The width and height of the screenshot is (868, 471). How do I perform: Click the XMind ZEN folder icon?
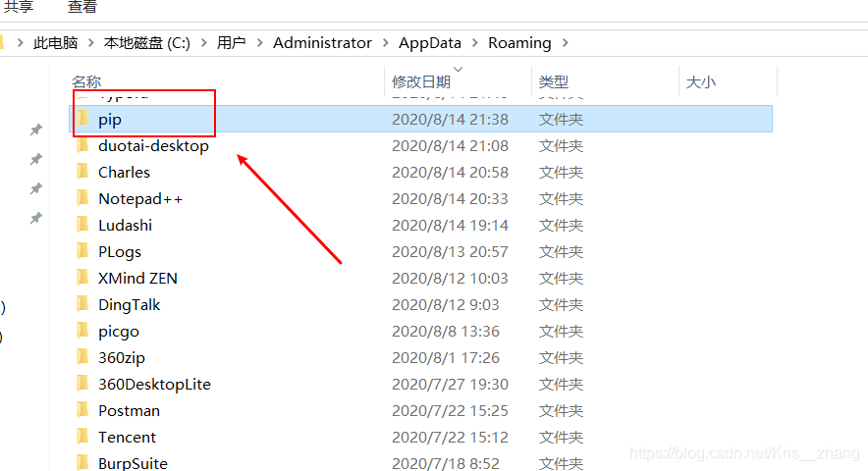pos(83,278)
